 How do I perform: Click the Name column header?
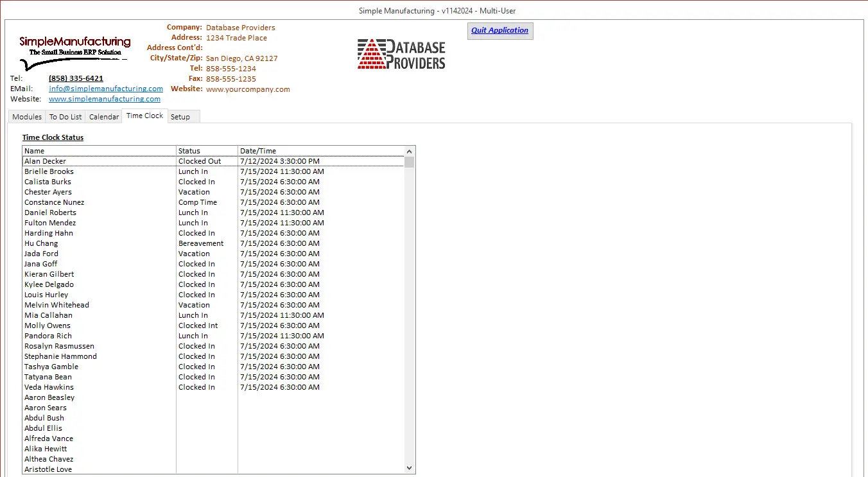(99, 151)
